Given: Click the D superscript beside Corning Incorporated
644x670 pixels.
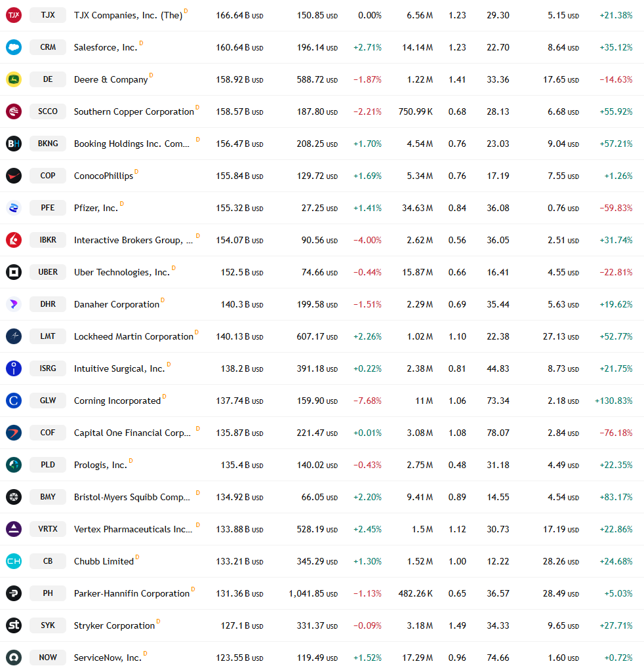Looking at the screenshot, I should (164, 397).
